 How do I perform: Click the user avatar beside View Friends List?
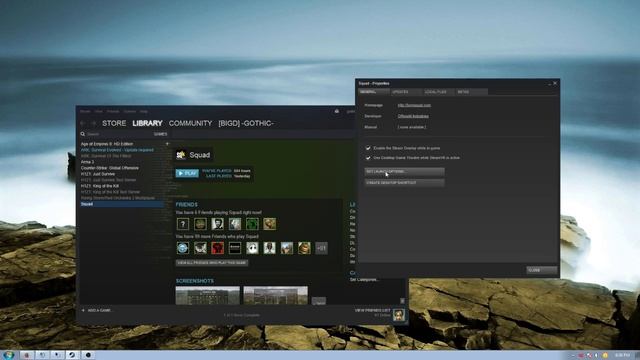pyautogui.click(x=399, y=314)
